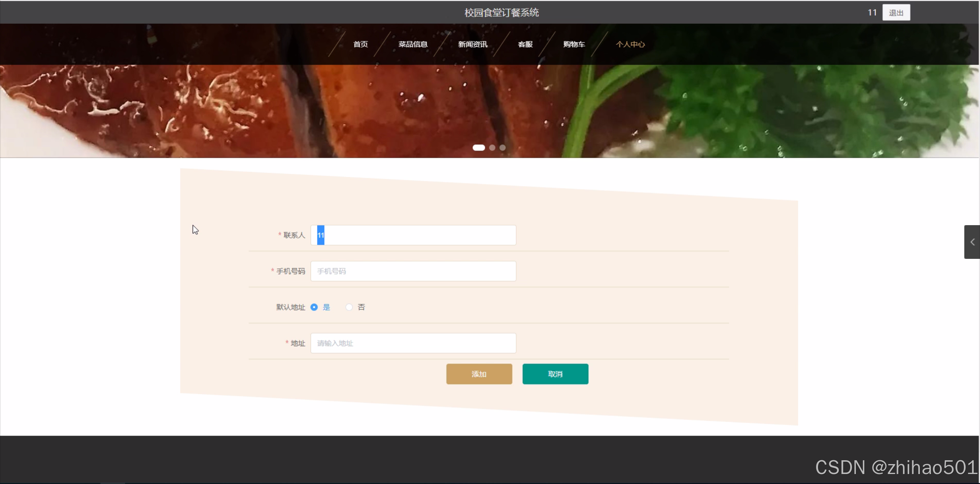Open the 客服 navigation item
This screenshot has height=484, width=980.
pyautogui.click(x=525, y=44)
